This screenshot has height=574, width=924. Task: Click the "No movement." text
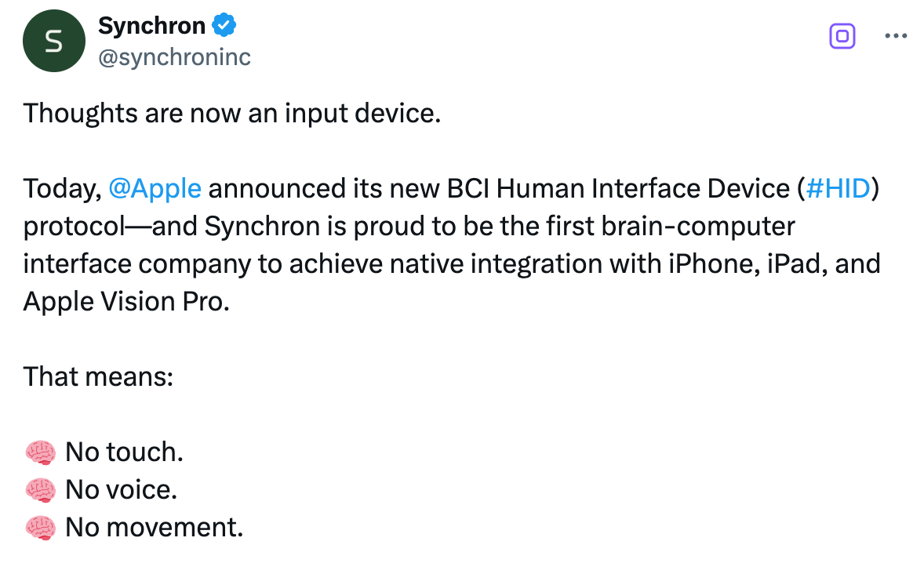pyautogui.click(x=154, y=528)
